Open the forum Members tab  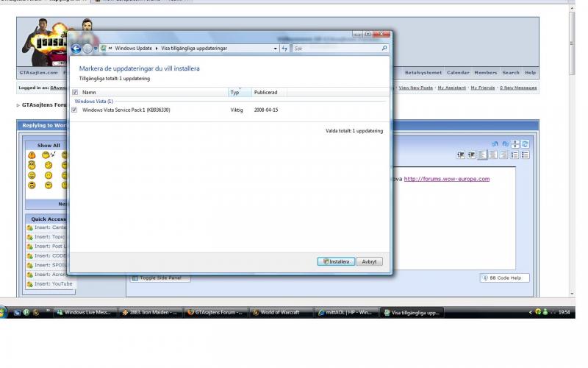486,73
